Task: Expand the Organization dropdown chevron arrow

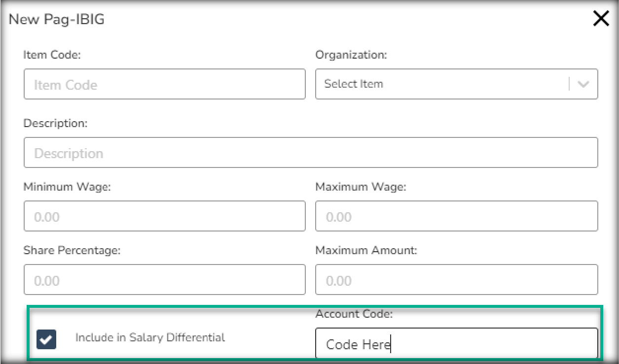Action: [x=583, y=84]
